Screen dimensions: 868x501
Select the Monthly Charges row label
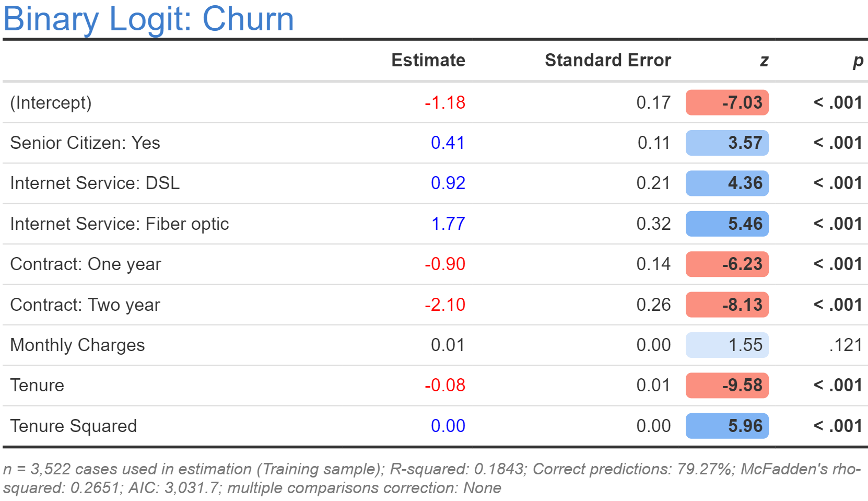tap(77, 345)
